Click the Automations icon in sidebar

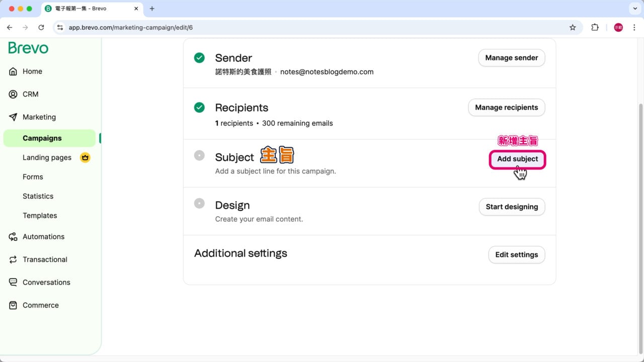point(13,237)
